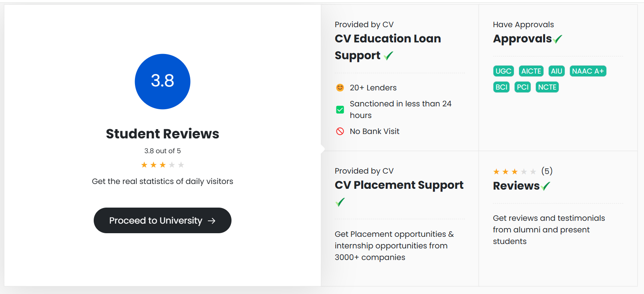Select the PCI approval badge

523,87
